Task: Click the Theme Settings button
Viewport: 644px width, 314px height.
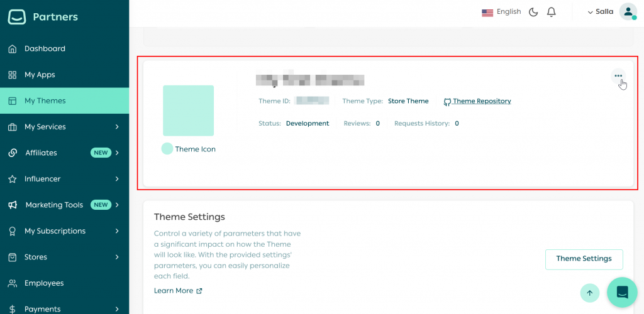Action: point(584,259)
